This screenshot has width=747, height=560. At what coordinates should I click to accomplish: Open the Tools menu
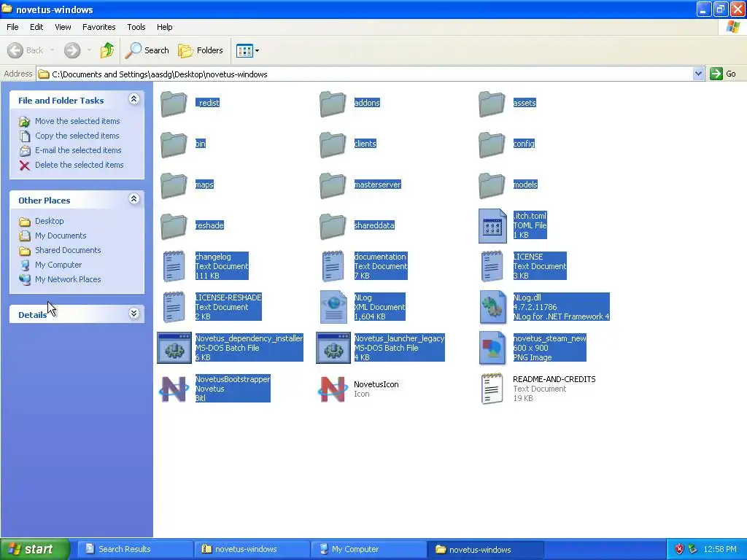tap(136, 27)
